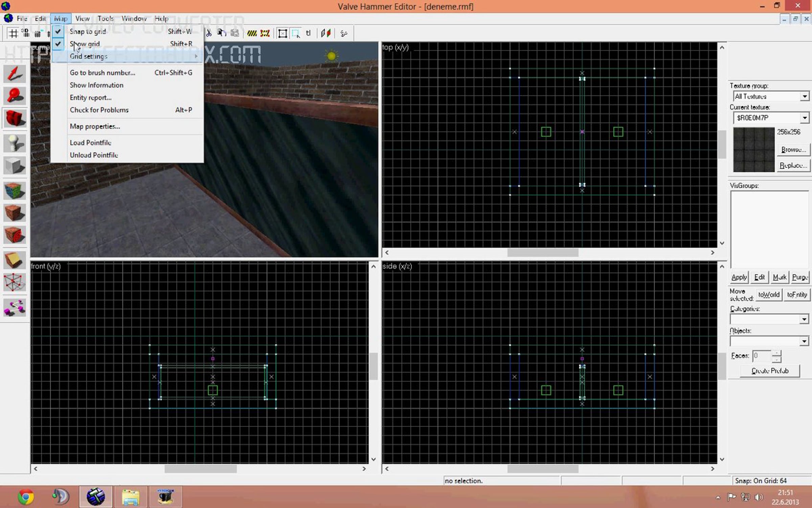Click the Browse texture button
The image size is (812, 508).
[793, 150]
